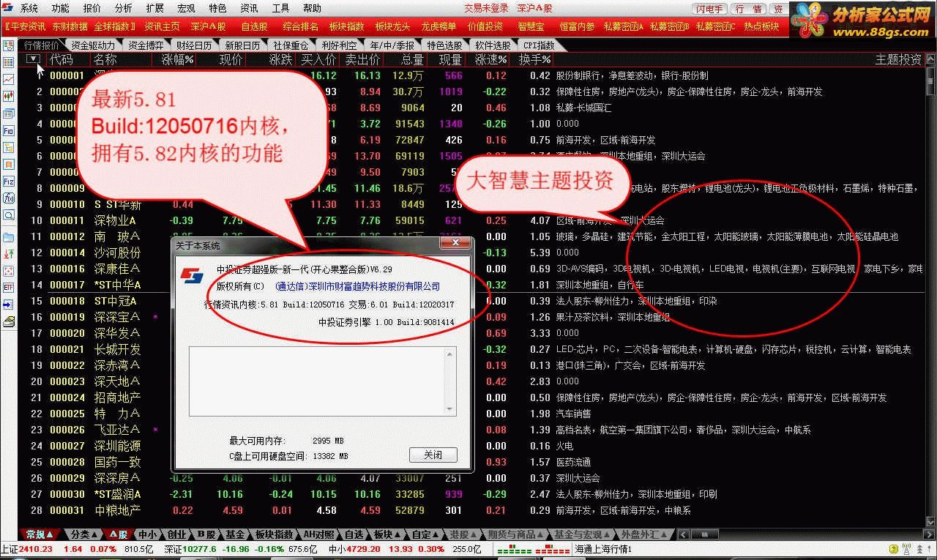Click the table list icon below candlestick
Screen dimensions: 937x560
8,113
